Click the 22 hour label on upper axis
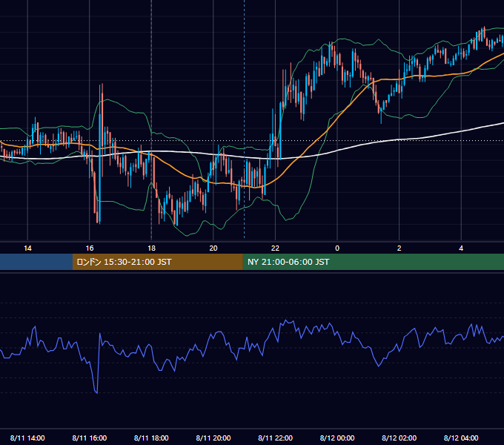The width and height of the screenshot is (504, 445). (x=275, y=248)
